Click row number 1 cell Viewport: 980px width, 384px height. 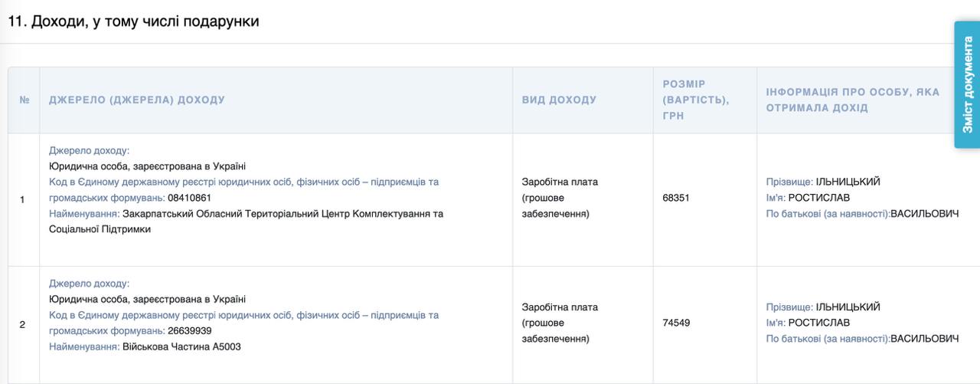(x=23, y=199)
